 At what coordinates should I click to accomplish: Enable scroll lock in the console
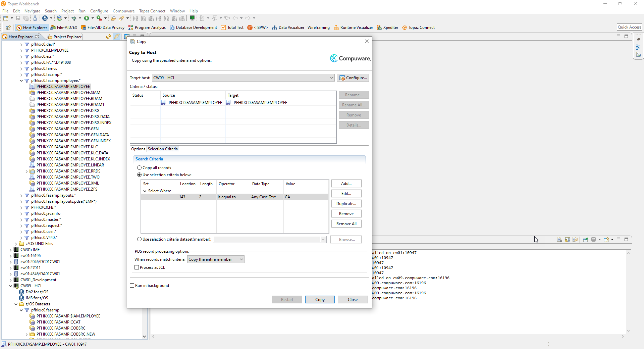click(568, 240)
